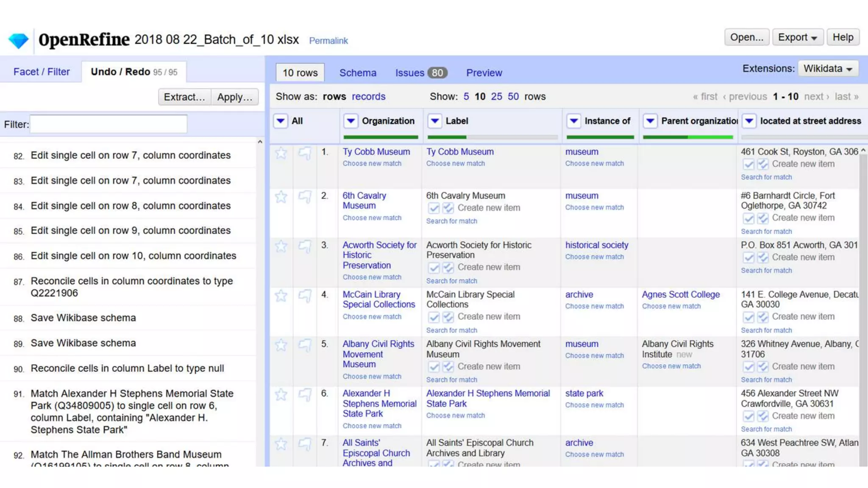Open the Permalink link
Viewport: 868px width, 488px height.
tap(328, 41)
